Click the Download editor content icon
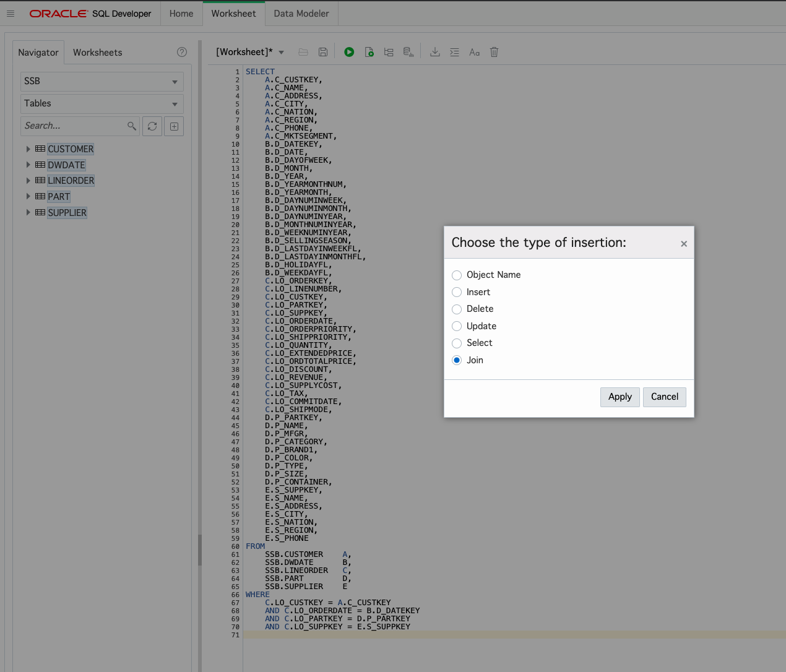This screenshot has width=786, height=672. click(x=435, y=52)
